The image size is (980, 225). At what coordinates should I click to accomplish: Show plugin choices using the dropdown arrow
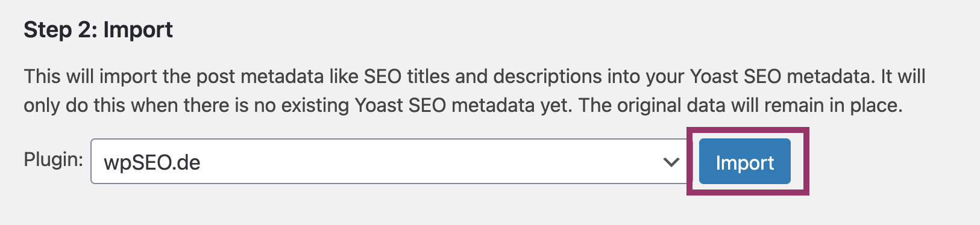click(671, 162)
